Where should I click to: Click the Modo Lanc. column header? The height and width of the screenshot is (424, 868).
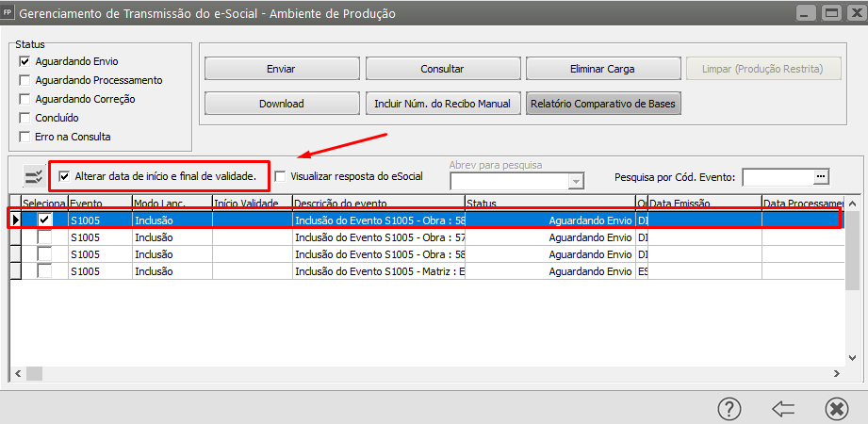(x=172, y=204)
